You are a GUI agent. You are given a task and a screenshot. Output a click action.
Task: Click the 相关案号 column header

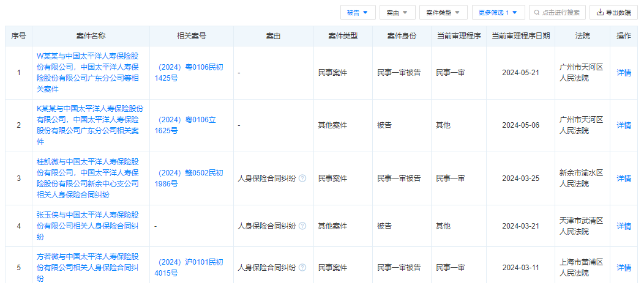click(192, 36)
